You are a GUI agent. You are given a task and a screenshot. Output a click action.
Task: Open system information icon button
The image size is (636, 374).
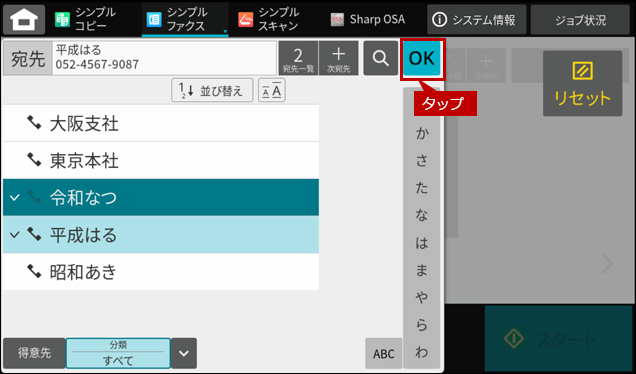click(x=477, y=19)
